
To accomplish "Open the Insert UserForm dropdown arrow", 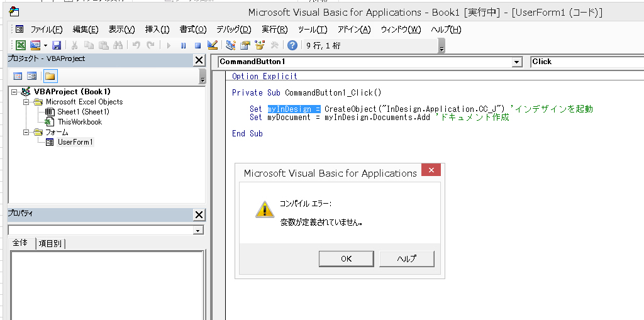I will pos(45,45).
